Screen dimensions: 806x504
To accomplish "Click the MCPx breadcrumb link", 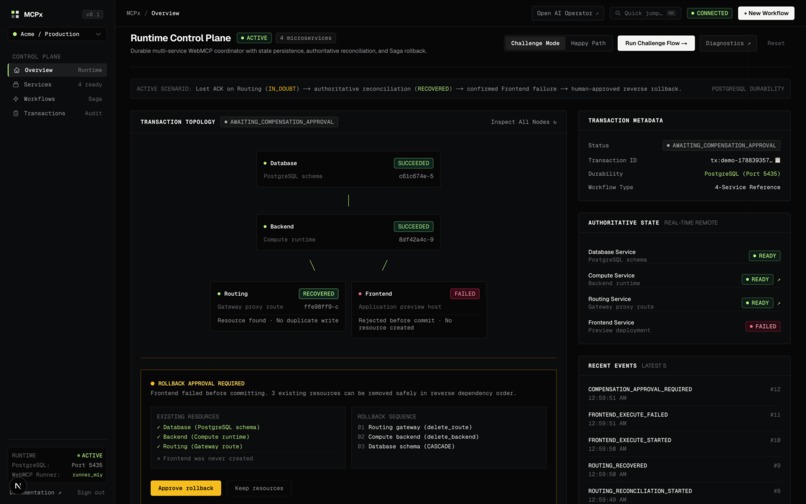I will [133, 13].
